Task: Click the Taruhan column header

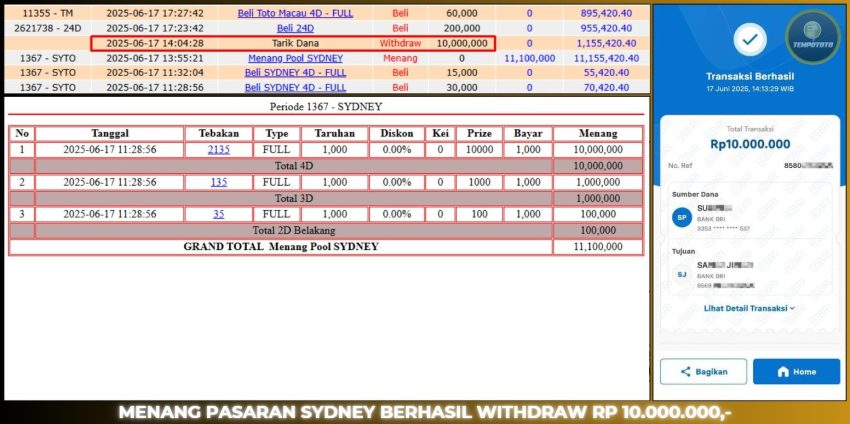Action: 334,133
